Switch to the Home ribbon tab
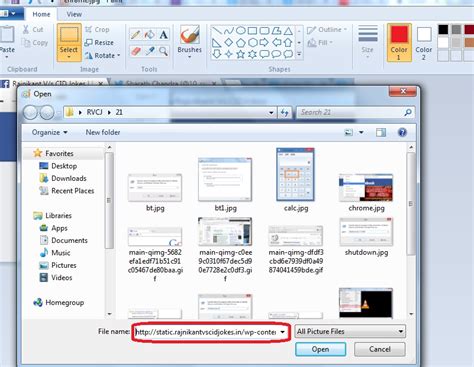Screen dimensions: 474x367 [41, 14]
